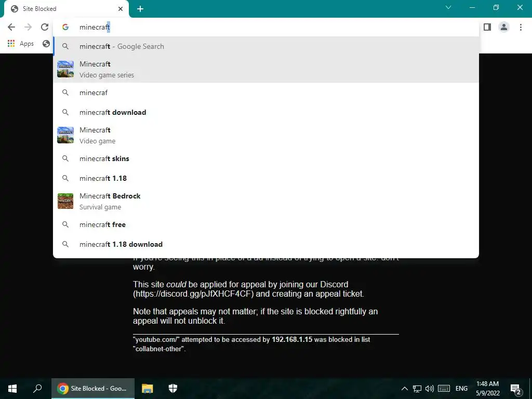This screenshot has height=399, width=532.
Task: Click the search icon beside minecraft skins
Action: click(65, 158)
